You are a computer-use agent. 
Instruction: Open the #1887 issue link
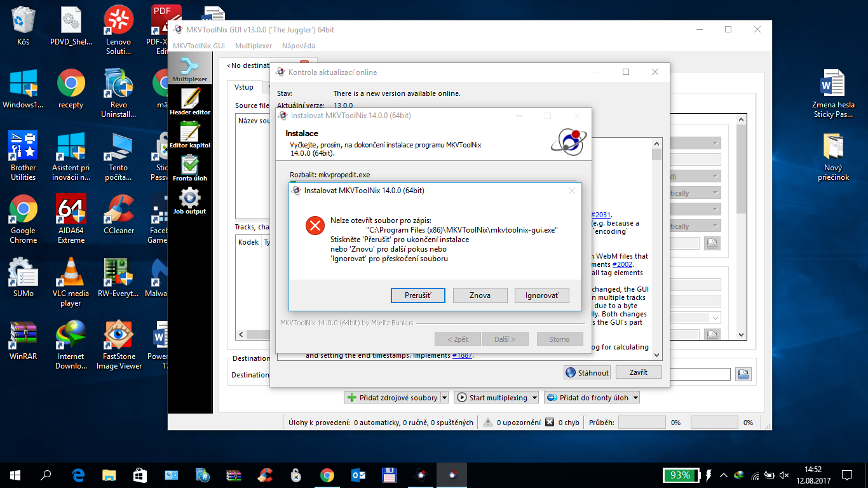point(462,355)
